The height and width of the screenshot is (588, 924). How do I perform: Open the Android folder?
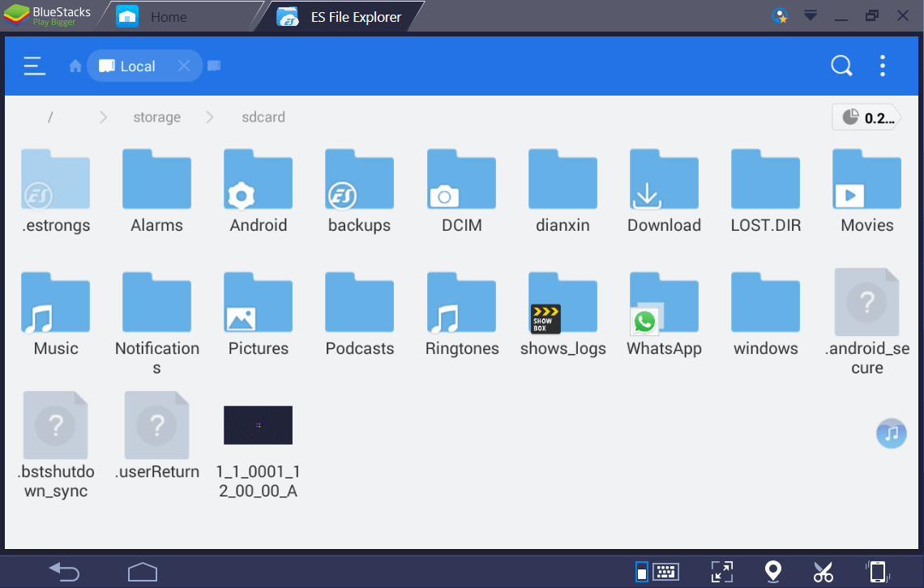tap(258, 191)
